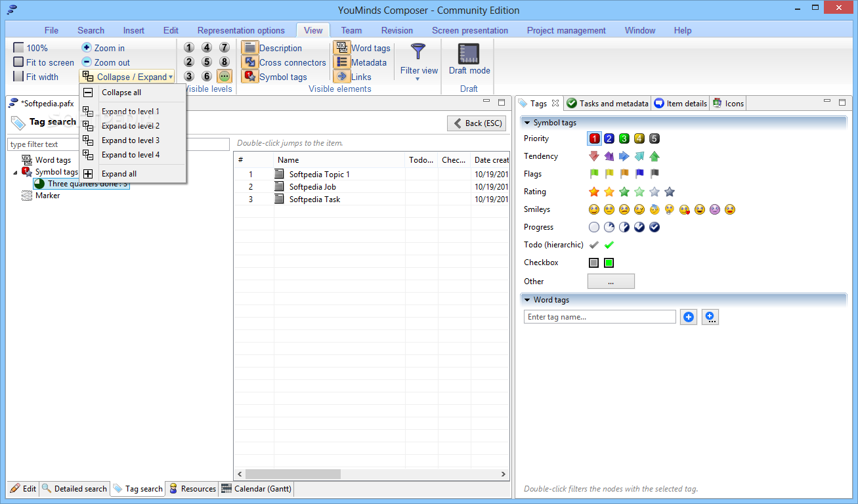
Task: Click the Zoom out icon
Action: click(x=87, y=62)
